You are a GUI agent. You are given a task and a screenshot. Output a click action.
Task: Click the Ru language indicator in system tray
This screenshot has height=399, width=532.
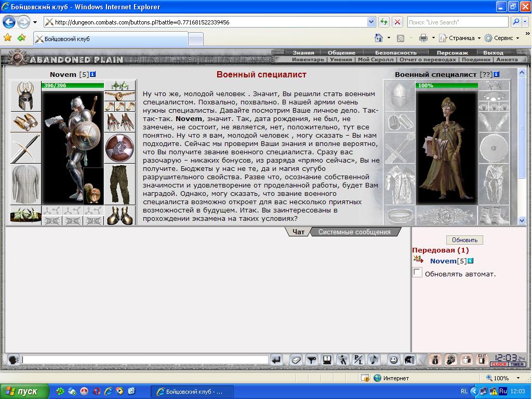503,391
